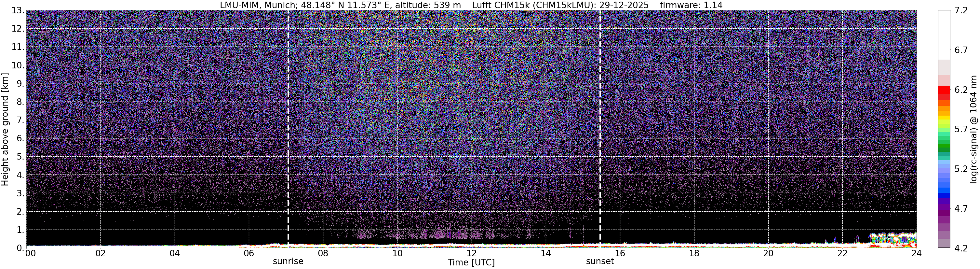Click the height axis tick '6.'
Screen dimensions: 980x269
20,139
